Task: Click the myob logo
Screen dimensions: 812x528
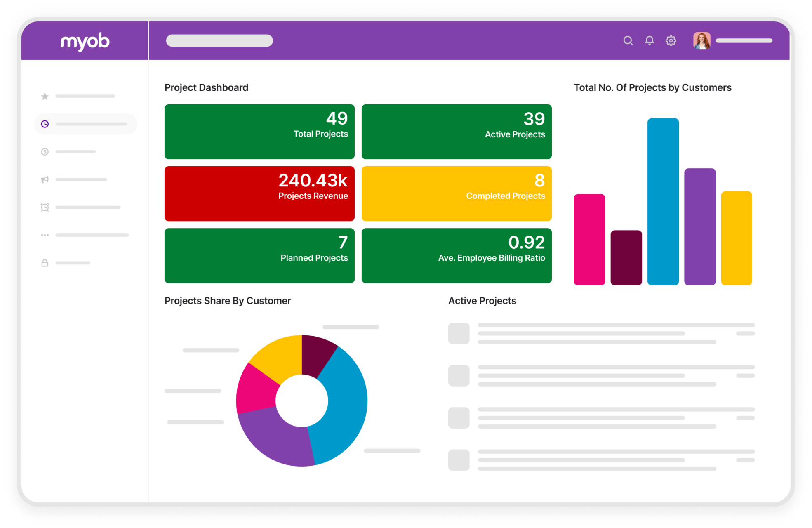Action: click(x=85, y=41)
